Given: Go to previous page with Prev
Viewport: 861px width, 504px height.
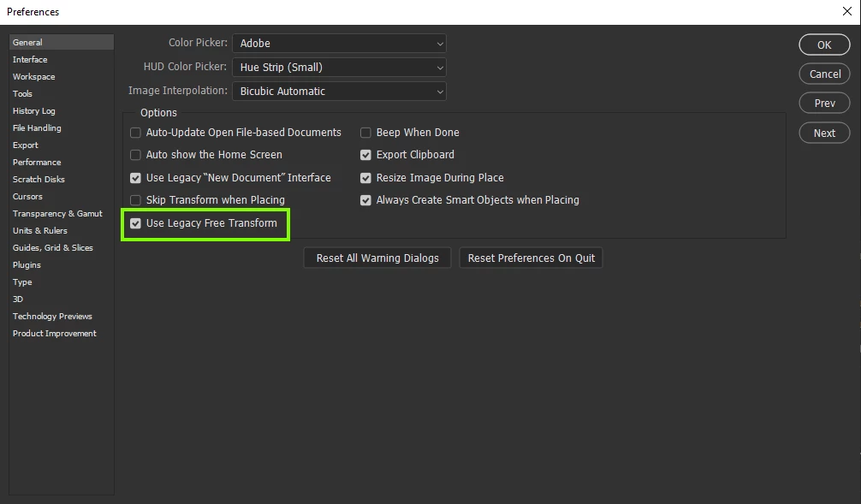Looking at the screenshot, I should pos(824,104).
